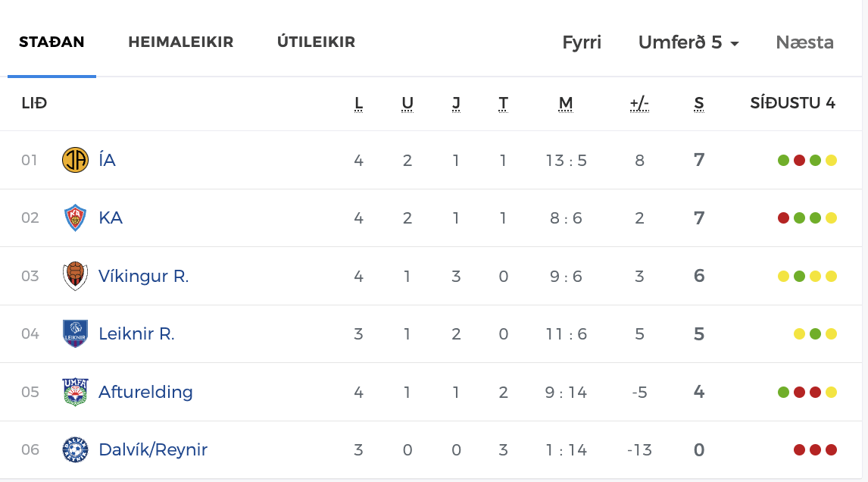The image size is (868, 482).
Task: Click the +/- goal difference header
Action: (x=640, y=104)
